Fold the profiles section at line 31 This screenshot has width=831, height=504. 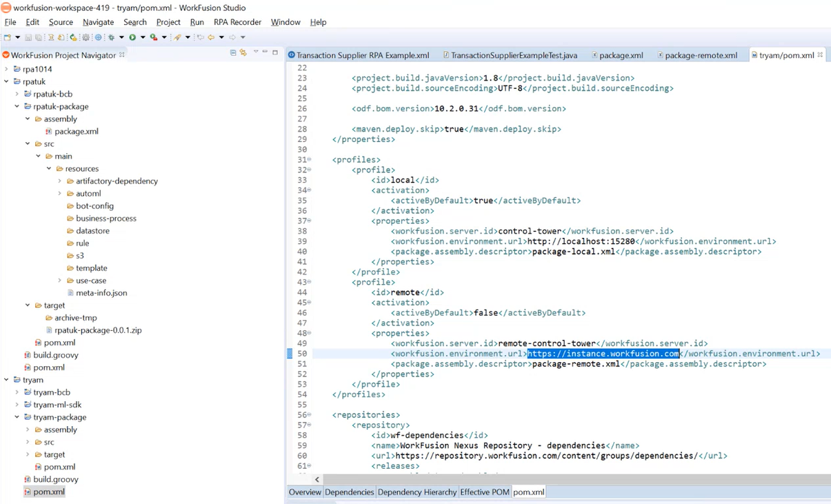[309, 160]
